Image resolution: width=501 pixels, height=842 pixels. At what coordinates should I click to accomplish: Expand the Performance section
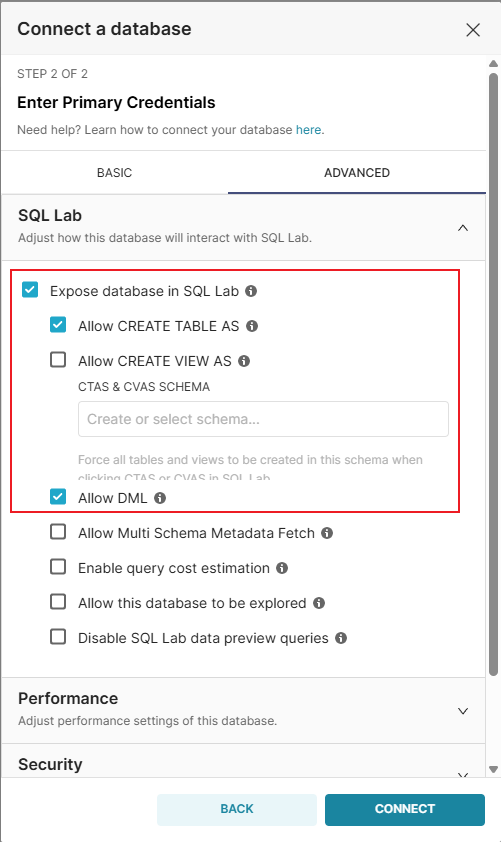(x=463, y=711)
